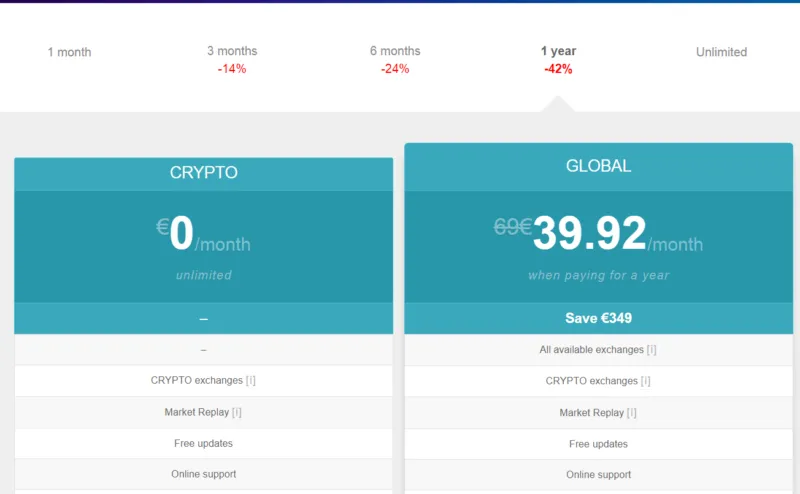Click Market Replay info icon in CRYPTO plan
Screen dimensions: 800x494
tap(238, 413)
